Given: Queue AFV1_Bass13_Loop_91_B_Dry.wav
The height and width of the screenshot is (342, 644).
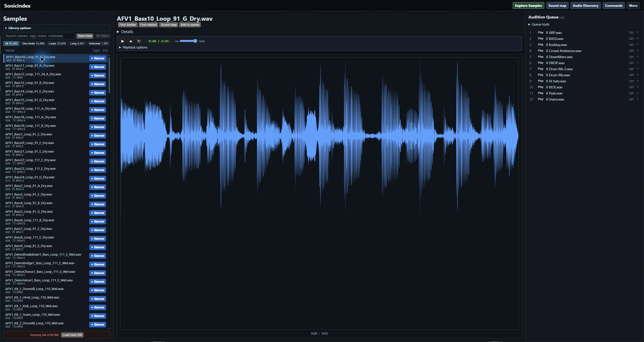Looking at the screenshot, I should tap(98, 84).
